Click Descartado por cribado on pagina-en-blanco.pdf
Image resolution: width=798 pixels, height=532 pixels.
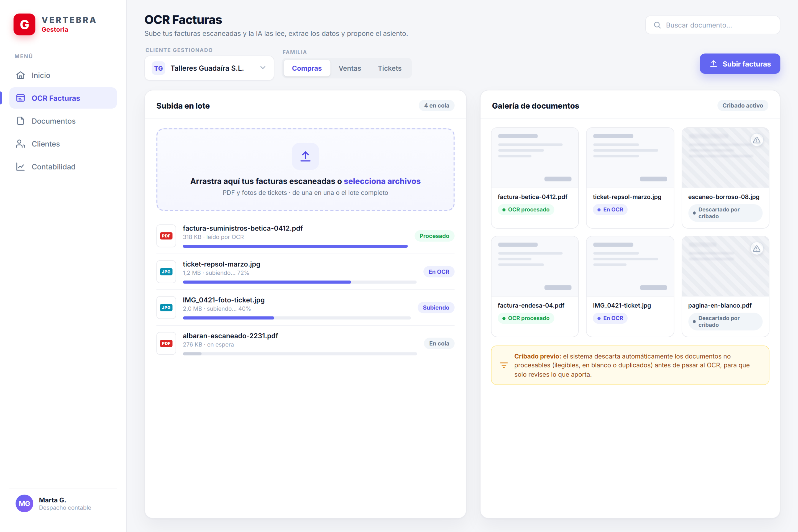tap(725, 322)
